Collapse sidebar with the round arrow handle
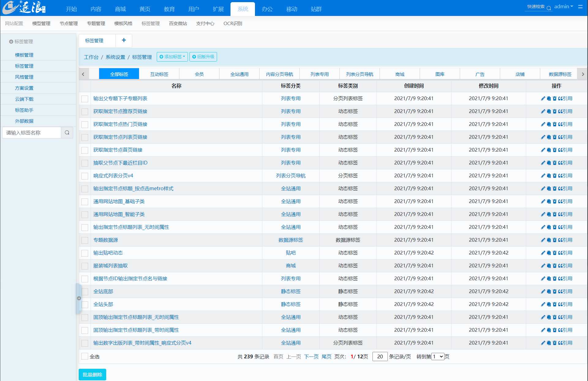Image resolution: width=588 pixels, height=381 pixels. click(79, 298)
